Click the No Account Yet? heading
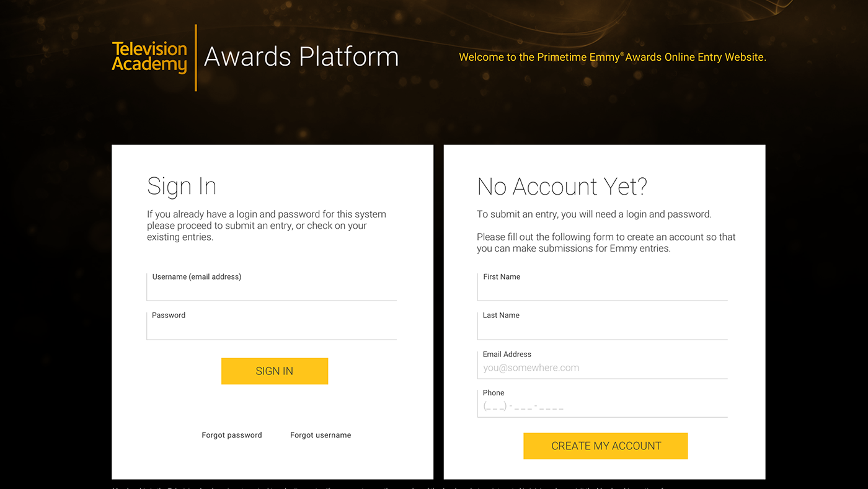The height and width of the screenshot is (489, 868). (x=562, y=187)
